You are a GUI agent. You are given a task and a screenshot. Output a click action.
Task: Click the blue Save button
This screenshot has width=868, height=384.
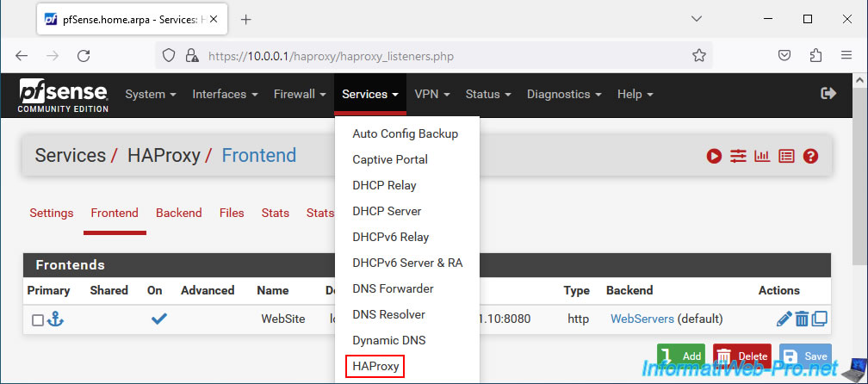(x=805, y=356)
